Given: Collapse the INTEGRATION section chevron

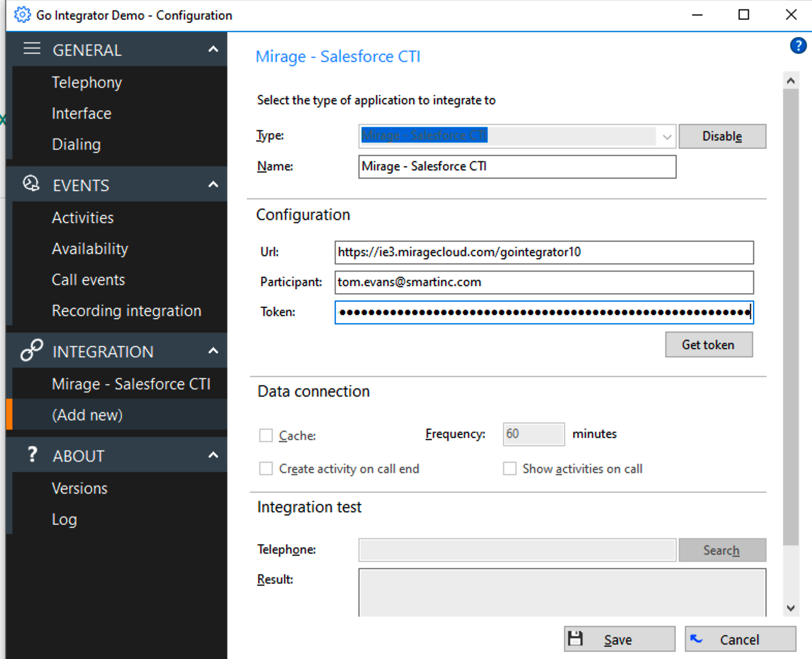Looking at the screenshot, I should tap(213, 351).
